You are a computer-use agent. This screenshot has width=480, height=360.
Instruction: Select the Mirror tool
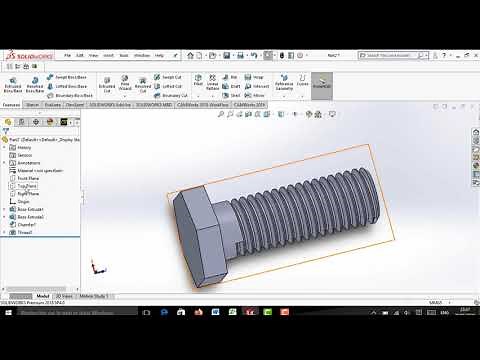pyautogui.click(x=254, y=95)
